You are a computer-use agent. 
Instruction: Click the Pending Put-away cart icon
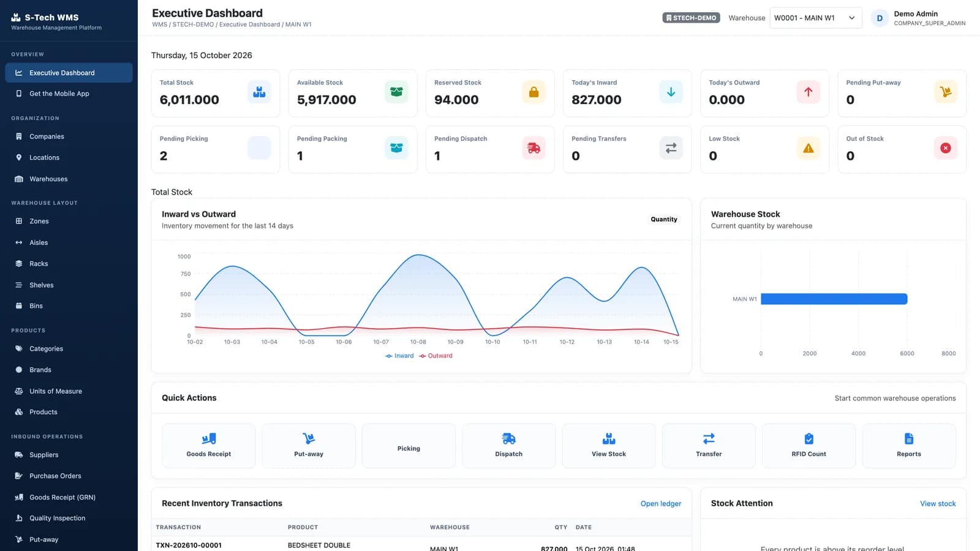[946, 92]
